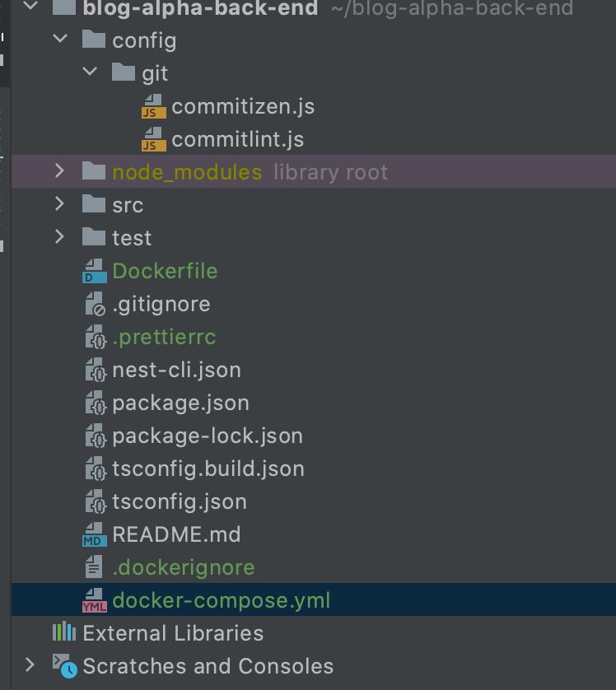Click the commitizen.js JavaScript file icon
Image resolution: width=616 pixels, height=690 pixels.
(x=153, y=106)
